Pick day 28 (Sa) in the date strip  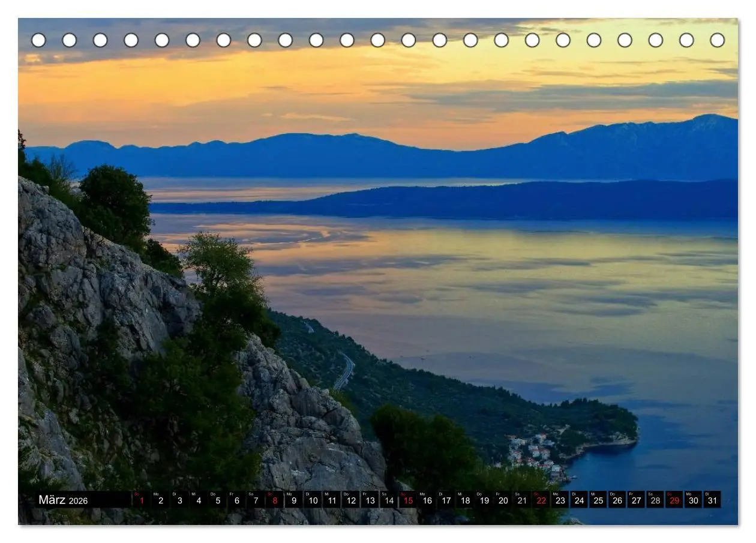[655, 500]
